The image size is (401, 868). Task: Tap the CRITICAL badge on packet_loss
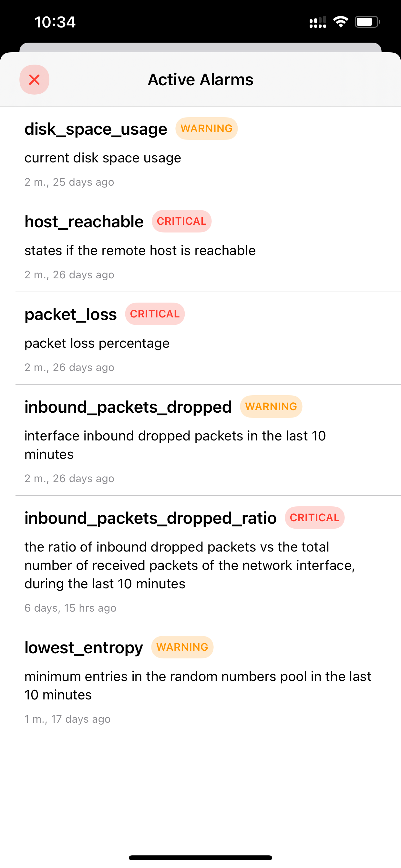coord(155,314)
